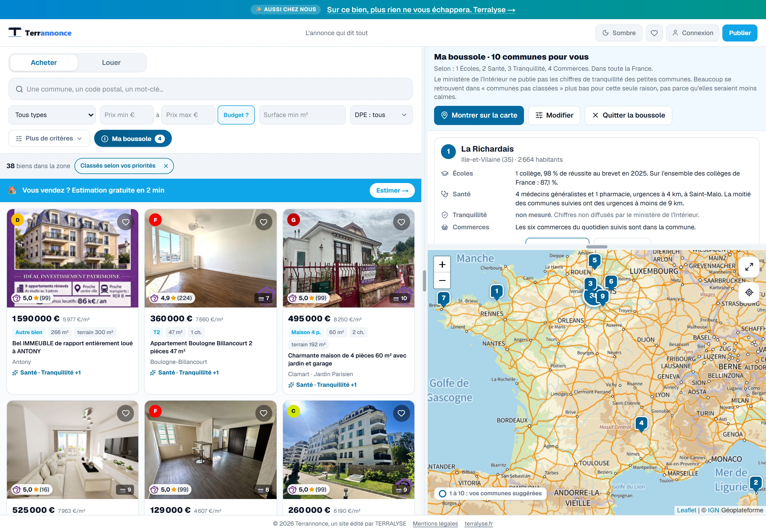Open favorites via header heart icon
The height and width of the screenshot is (532, 766).
click(654, 33)
